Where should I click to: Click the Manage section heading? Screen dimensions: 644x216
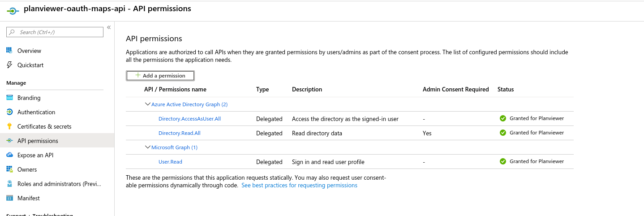pyautogui.click(x=16, y=83)
